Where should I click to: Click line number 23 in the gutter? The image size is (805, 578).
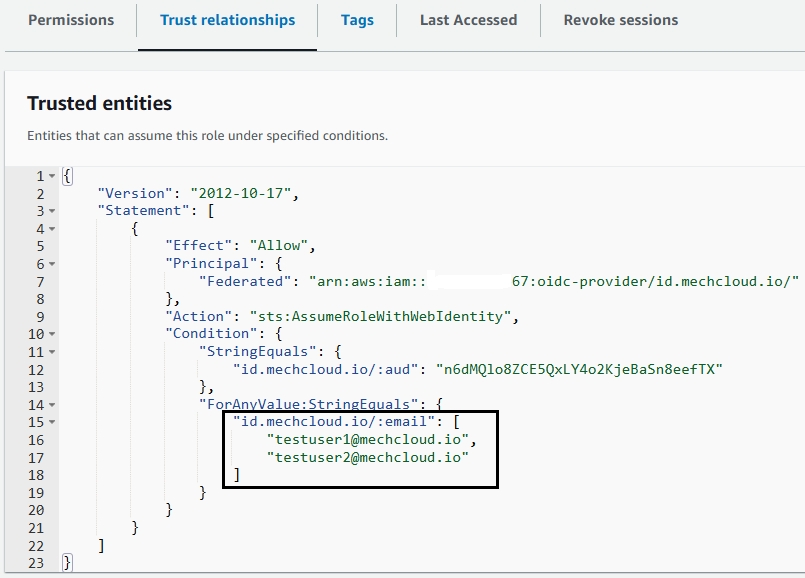[x=36, y=563]
